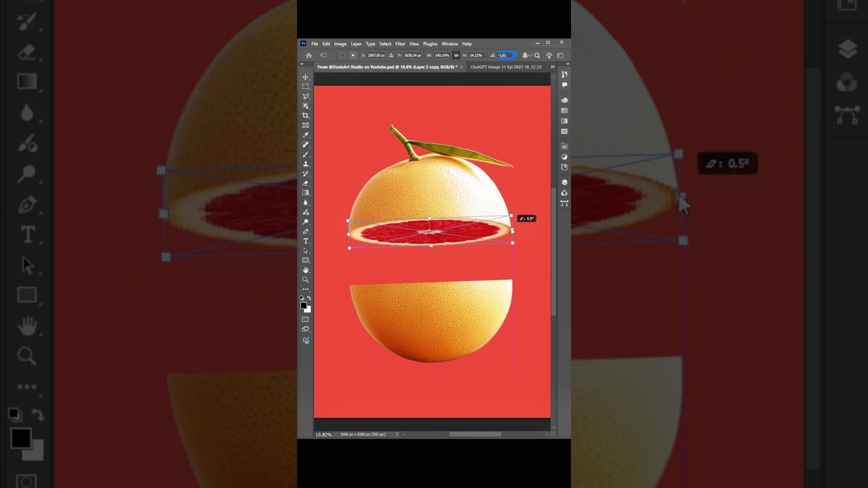Expand the right panel dock arrows
The width and height of the screenshot is (868, 488).
568,65
